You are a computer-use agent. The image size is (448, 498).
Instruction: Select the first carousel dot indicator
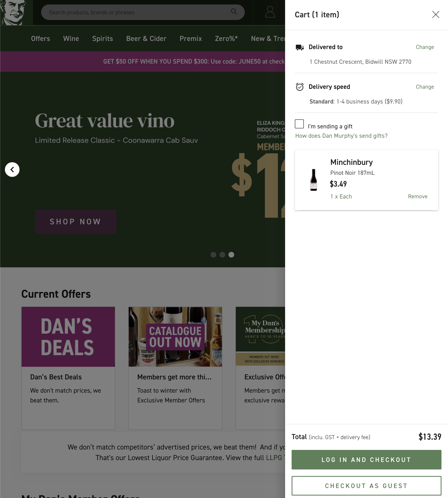[213, 255]
